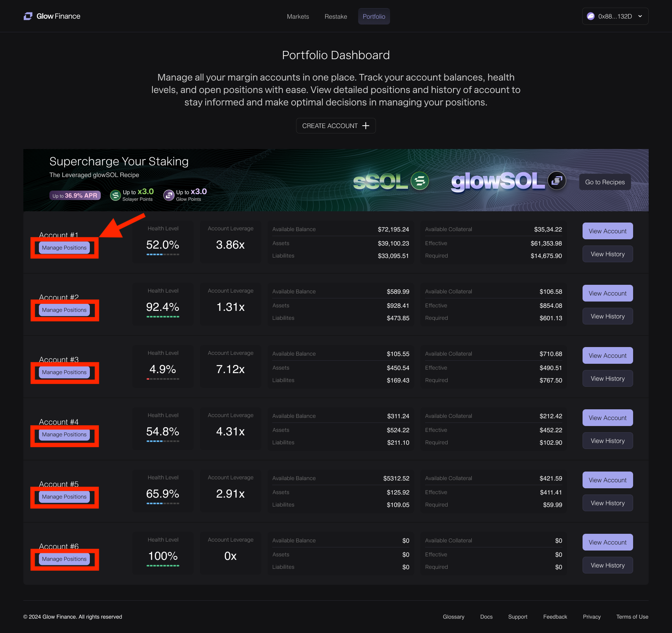View Account #3 details

[x=607, y=356]
